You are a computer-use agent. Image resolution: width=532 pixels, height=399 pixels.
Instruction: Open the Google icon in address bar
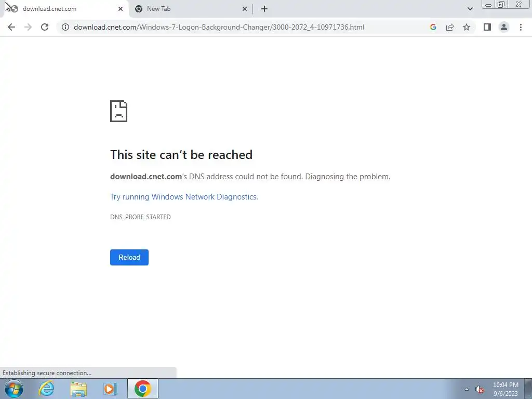click(433, 27)
